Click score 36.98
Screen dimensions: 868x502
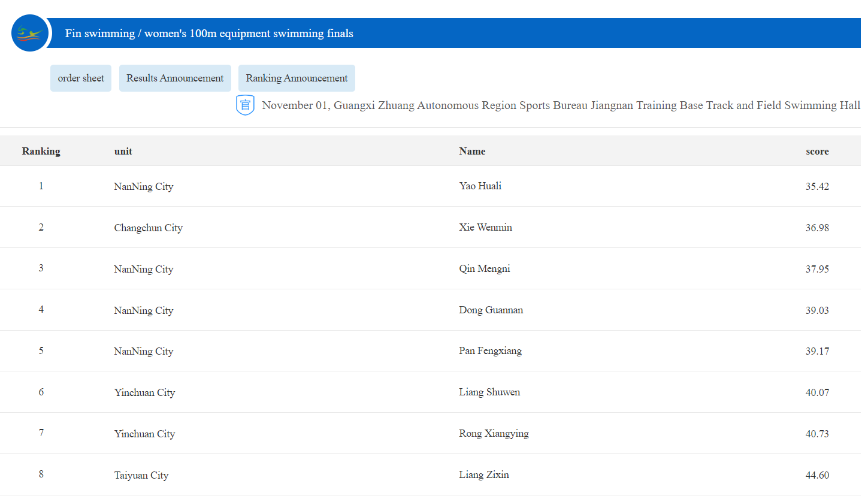pos(817,228)
